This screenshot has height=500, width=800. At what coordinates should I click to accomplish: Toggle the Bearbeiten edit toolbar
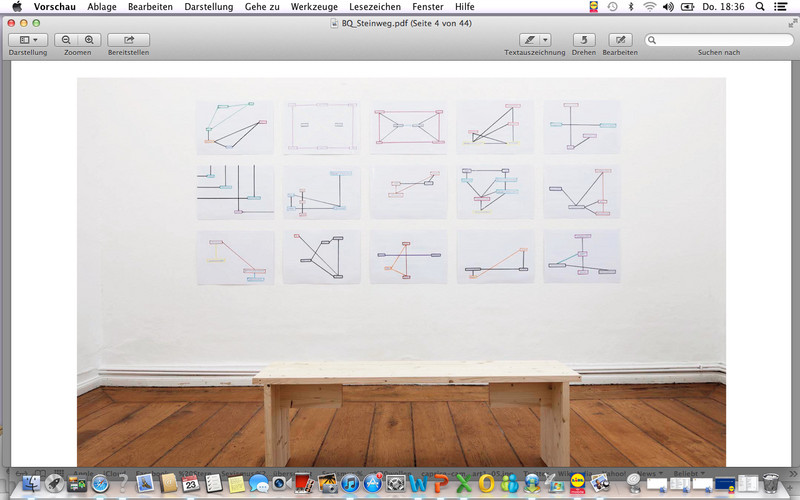point(619,40)
